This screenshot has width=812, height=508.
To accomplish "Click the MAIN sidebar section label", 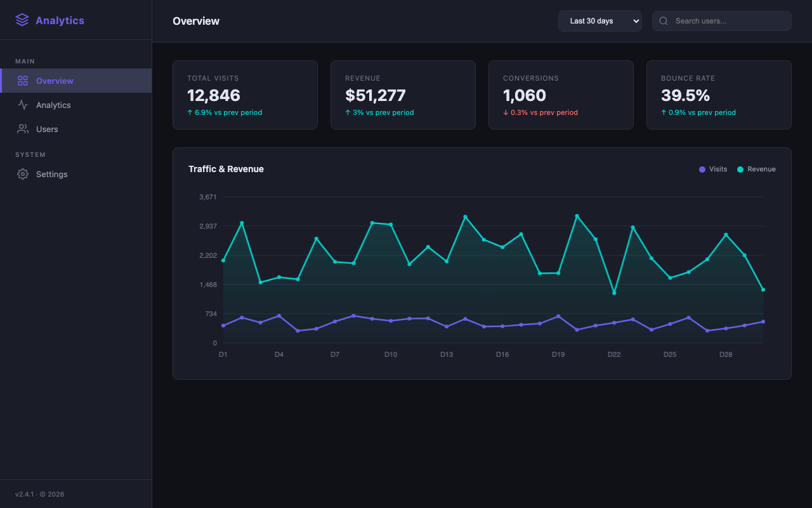I will pyautogui.click(x=25, y=62).
